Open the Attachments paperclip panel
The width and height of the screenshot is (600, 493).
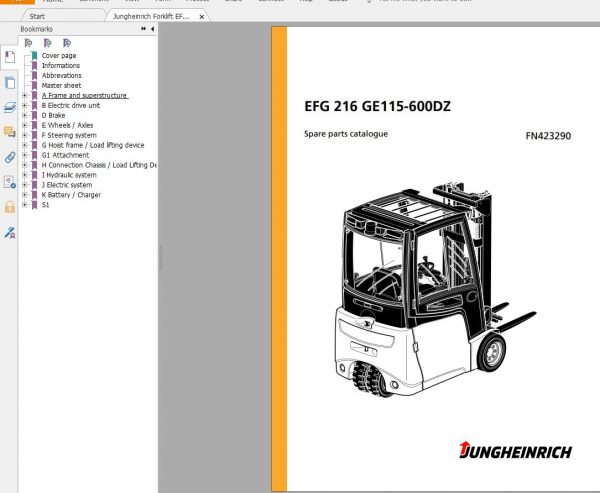click(x=10, y=157)
